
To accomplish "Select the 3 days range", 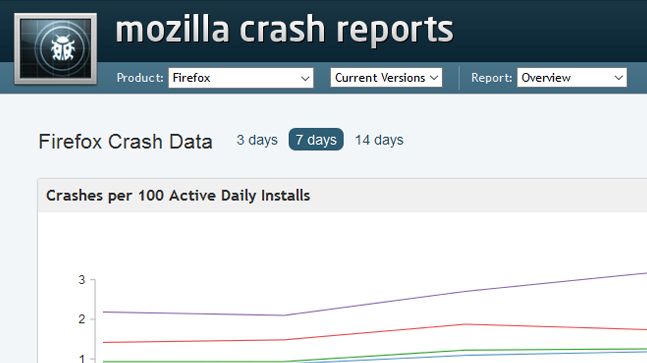I will click(x=257, y=140).
